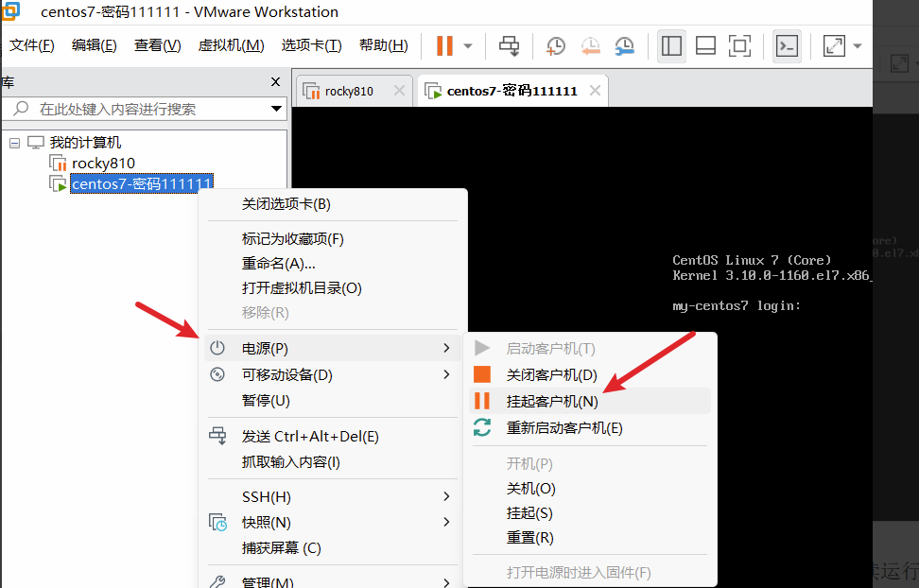Click the library search input field
Screen dimensions: 919x588
coord(144,109)
